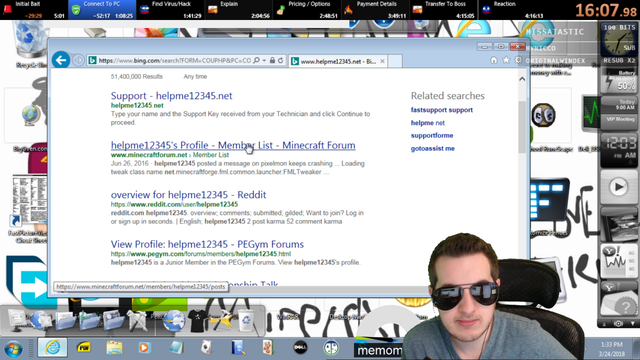Open the Dell icon in the taskbar
This screenshot has height=360, width=640.
(x=300, y=348)
